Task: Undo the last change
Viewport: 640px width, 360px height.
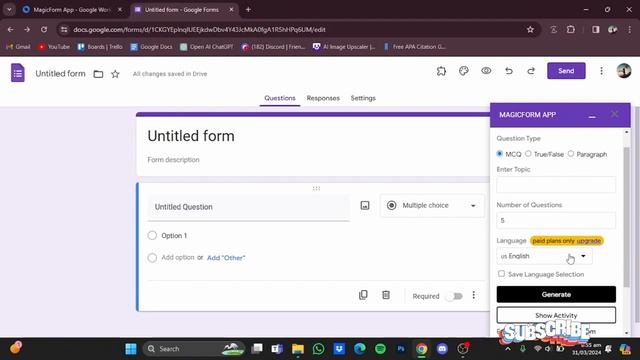Action: [x=509, y=71]
